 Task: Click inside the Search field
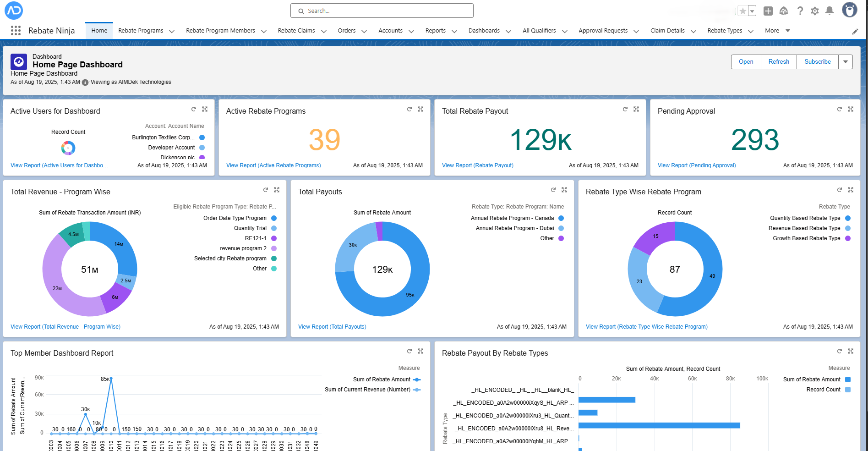point(382,11)
